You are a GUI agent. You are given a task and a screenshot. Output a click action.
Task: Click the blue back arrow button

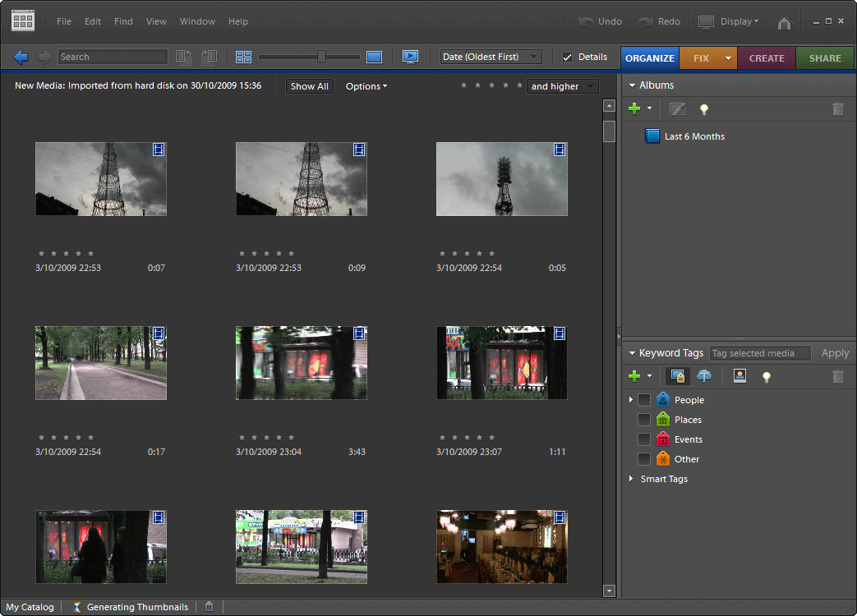[x=21, y=57]
